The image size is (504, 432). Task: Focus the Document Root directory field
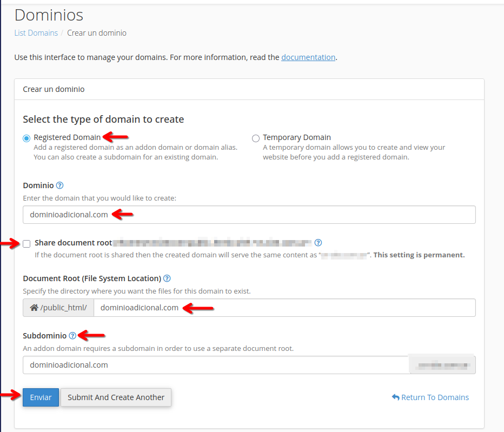pos(284,308)
